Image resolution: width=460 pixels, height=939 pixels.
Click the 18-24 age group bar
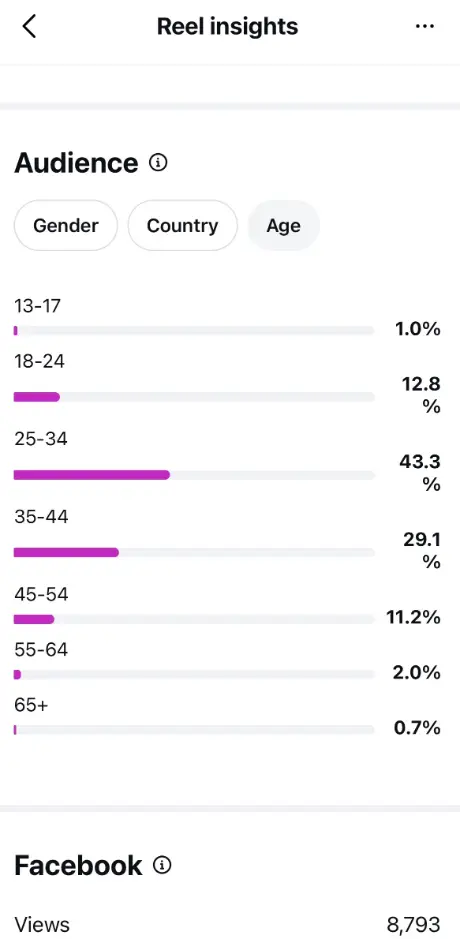point(194,396)
